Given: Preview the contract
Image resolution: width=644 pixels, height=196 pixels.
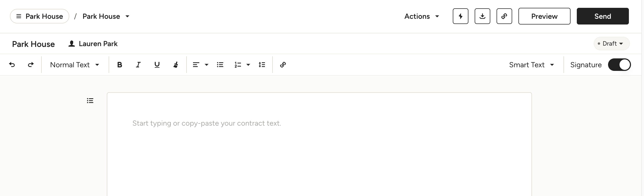Looking at the screenshot, I should pos(544,16).
